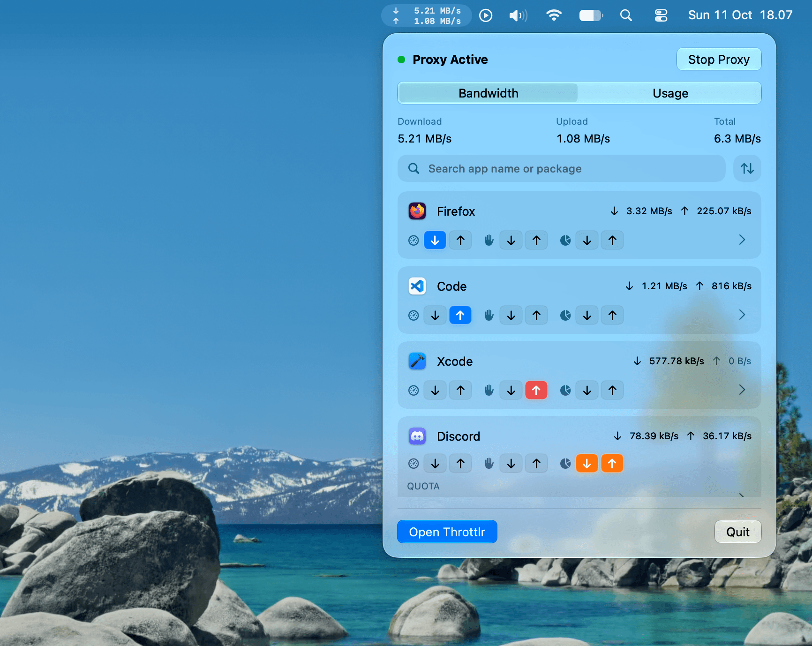Focus the Search app name or package field
This screenshot has width=812, height=646.
[x=561, y=168]
